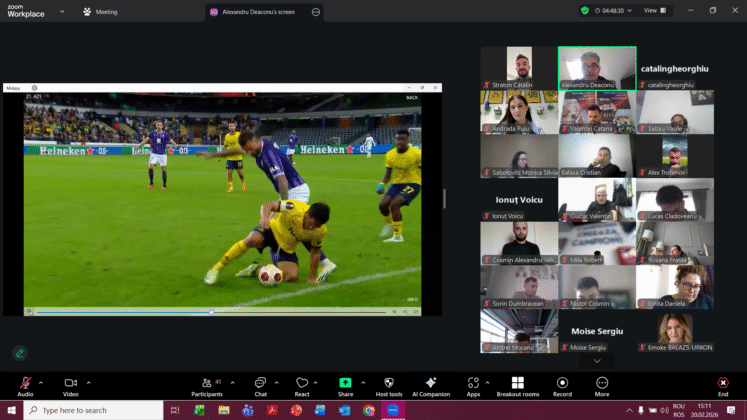Open the Participants panel

(x=206, y=383)
